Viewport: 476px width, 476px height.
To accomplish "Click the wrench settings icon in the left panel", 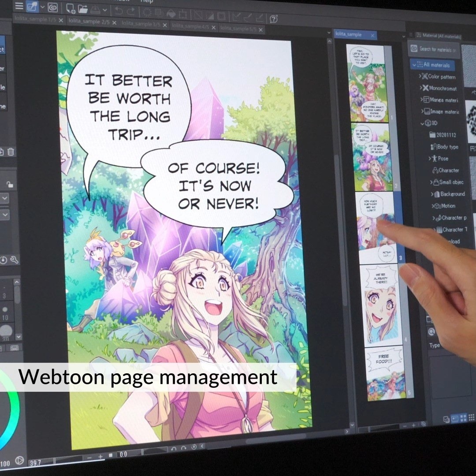I will coord(14,260).
